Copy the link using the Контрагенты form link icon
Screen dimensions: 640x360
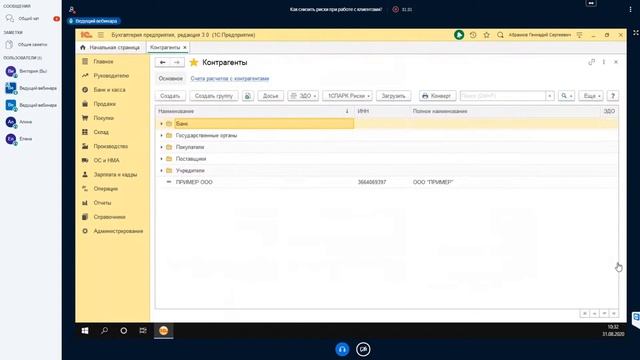pyautogui.click(x=591, y=62)
